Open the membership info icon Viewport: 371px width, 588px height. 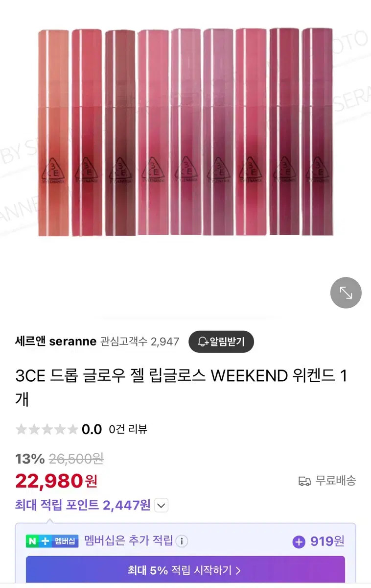tap(182, 541)
